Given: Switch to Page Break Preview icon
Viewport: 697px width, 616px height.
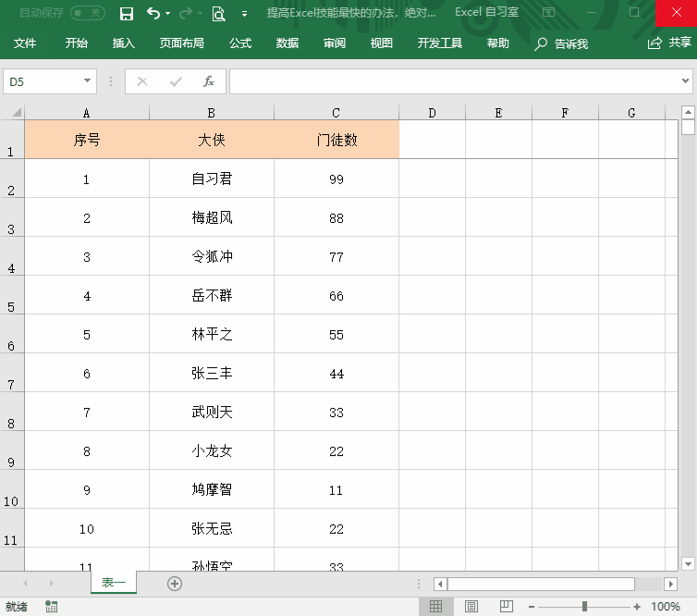Looking at the screenshot, I should [x=506, y=607].
